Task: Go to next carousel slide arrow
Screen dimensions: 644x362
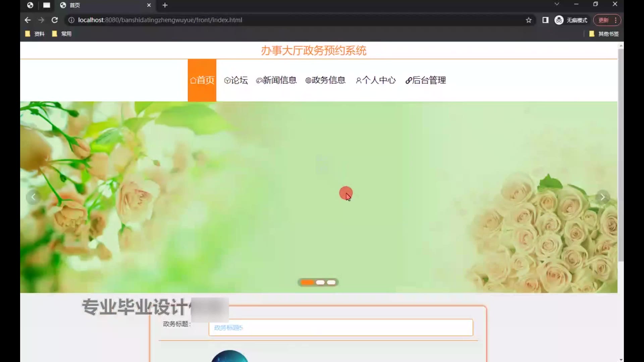Action: (602, 197)
